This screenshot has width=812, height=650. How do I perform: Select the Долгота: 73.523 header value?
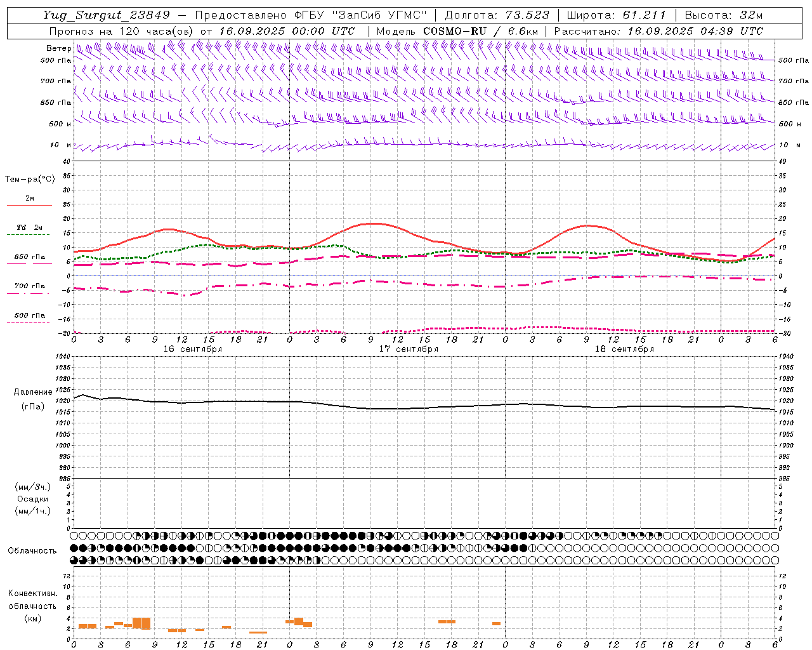(497, 16)
